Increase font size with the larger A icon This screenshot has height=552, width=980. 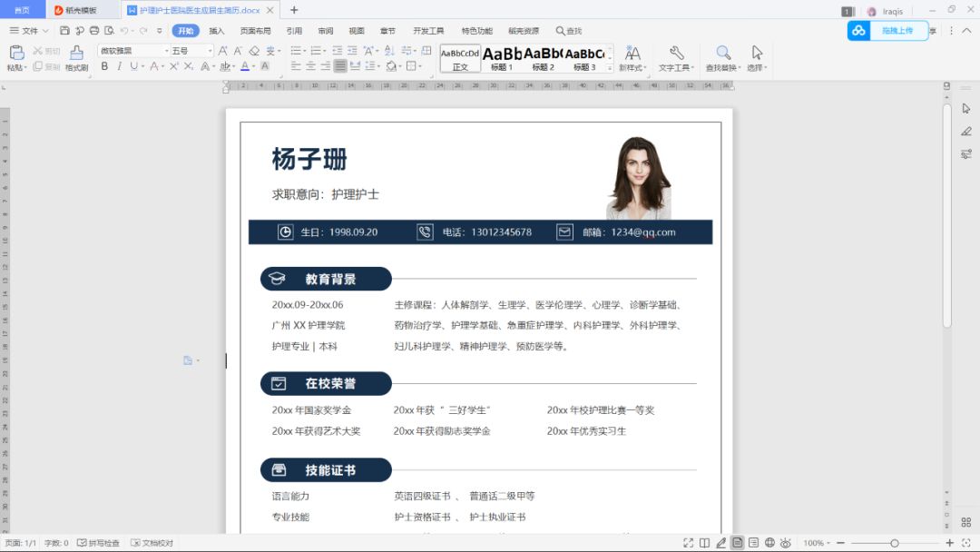tap(222, 51)
